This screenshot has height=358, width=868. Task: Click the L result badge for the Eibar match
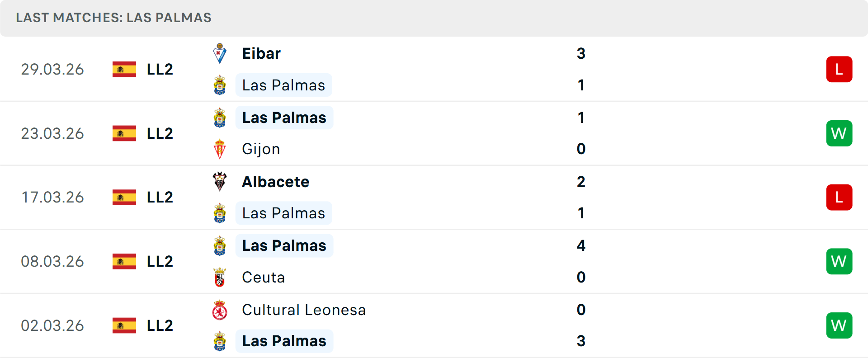840,69
